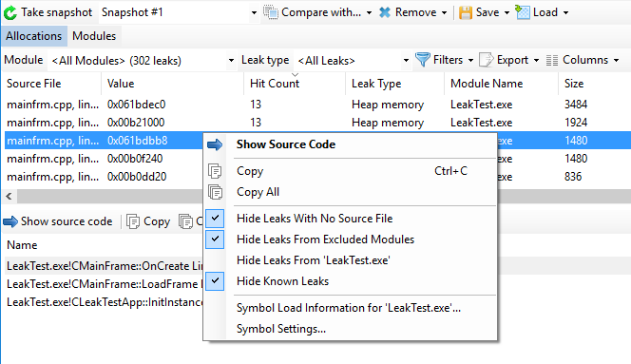Viewport: 631px width, 364px height.
Task: Sort by the Module Name column header
Action: [502, 84]
